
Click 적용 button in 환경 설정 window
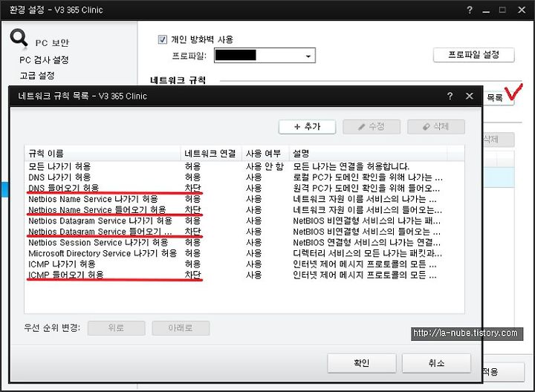pos(503,371)
